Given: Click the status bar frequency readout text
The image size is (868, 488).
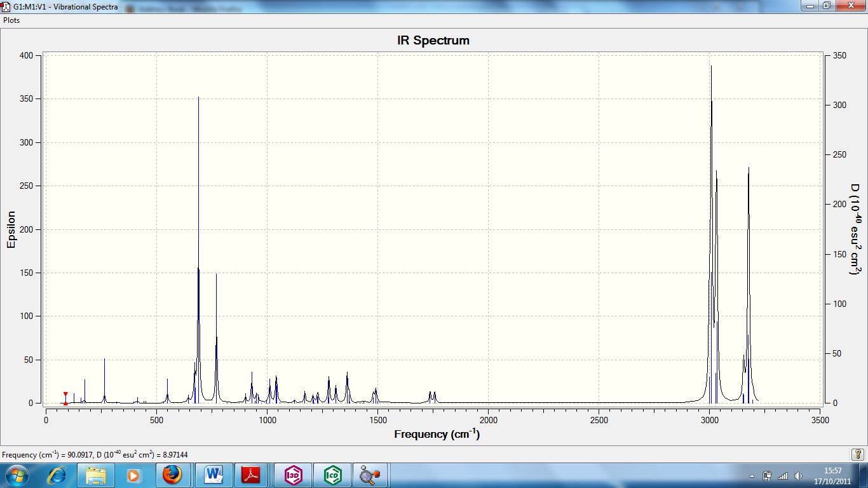Looking at the screenshot, I should pos(95,454).
